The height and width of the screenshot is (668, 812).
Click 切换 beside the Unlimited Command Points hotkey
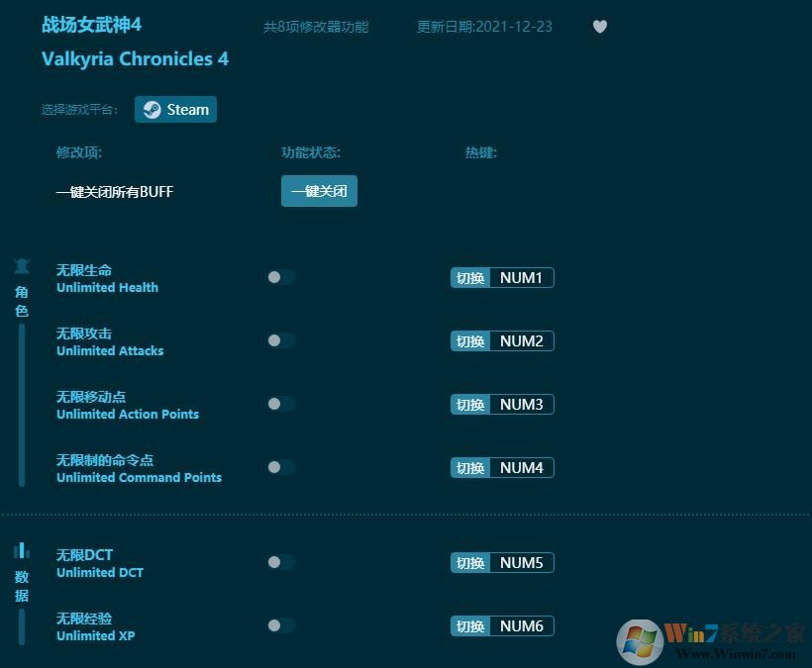(468, 467)
